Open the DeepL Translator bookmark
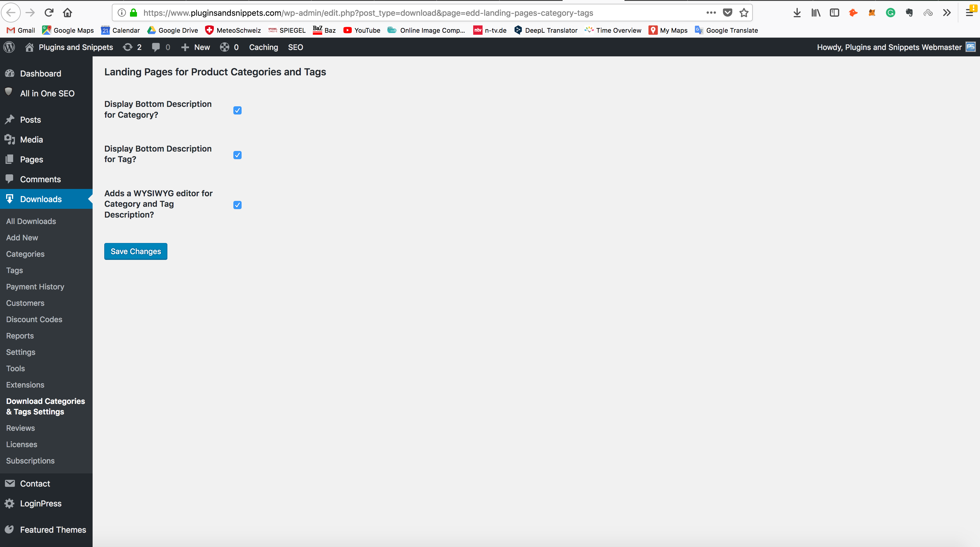The image size is (980, 547). click(546, 30)
